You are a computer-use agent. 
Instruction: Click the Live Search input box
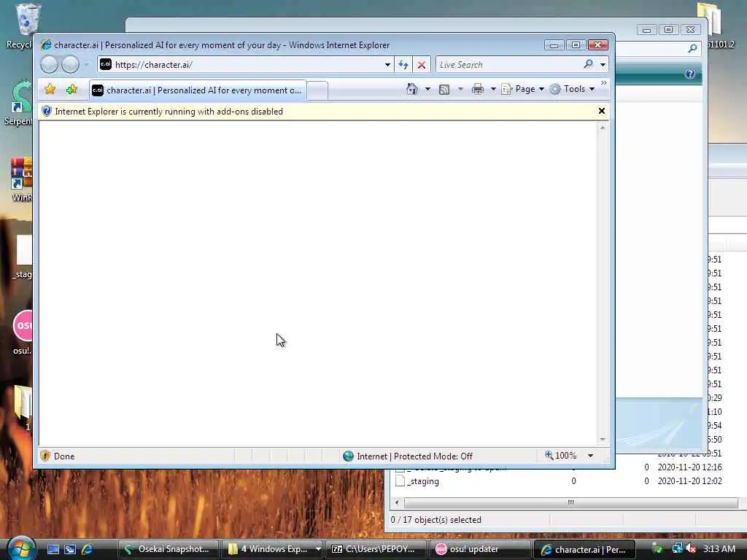(x=508, y=65)
